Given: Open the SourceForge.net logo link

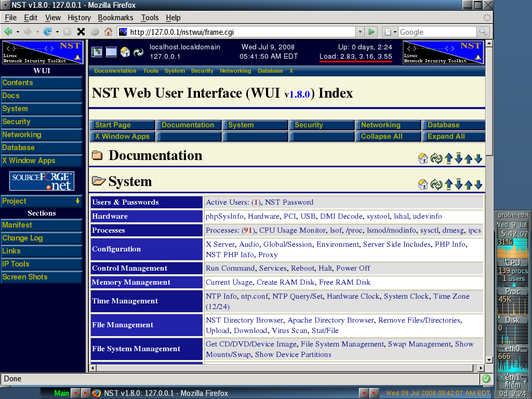Looking at the screenshot, I should click(42, 181).
